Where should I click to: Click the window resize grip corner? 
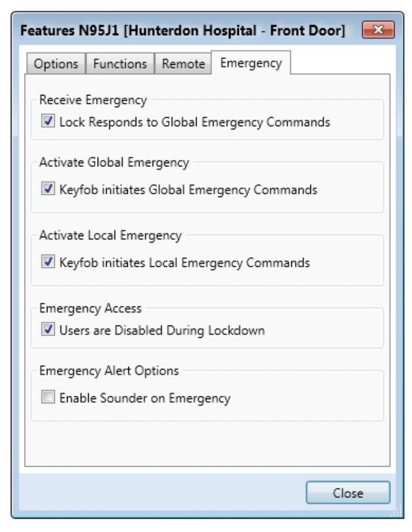pyautogui.click(x=396, y=511)
